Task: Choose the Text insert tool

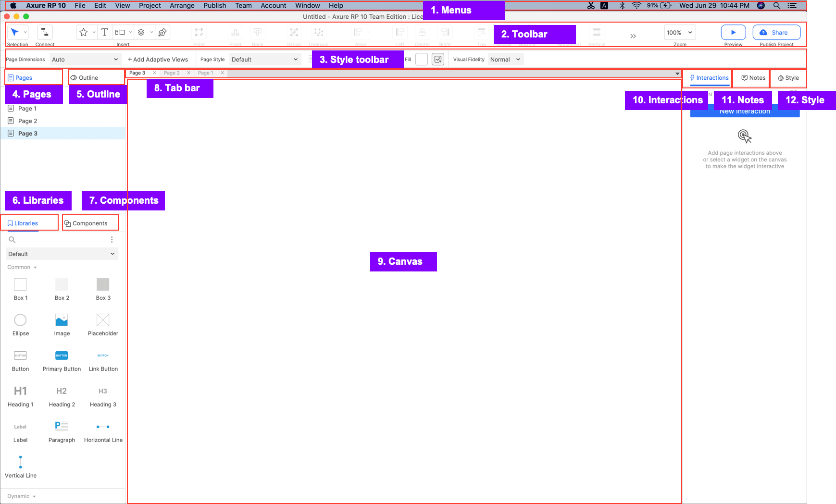Action: pyautogui.click(x=104, y=32)
